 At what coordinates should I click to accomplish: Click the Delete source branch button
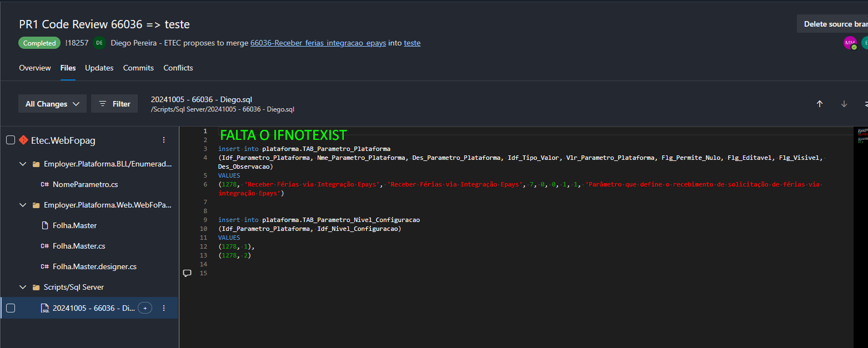coord(832,24)
